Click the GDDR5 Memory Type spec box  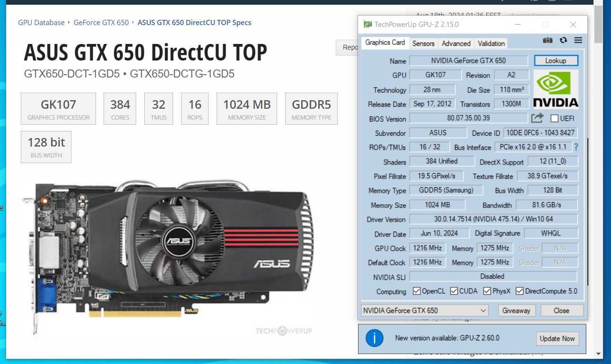(311, 109)
